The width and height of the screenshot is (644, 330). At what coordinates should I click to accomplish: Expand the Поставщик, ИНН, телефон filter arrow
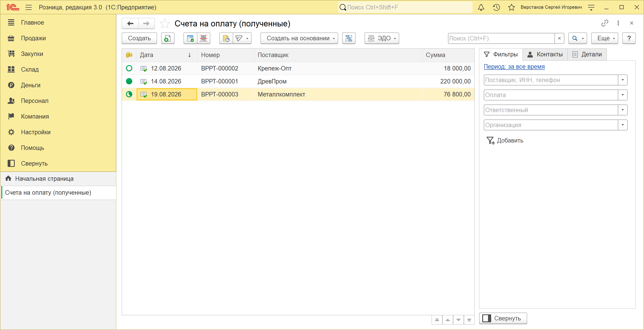pos(623,80)
